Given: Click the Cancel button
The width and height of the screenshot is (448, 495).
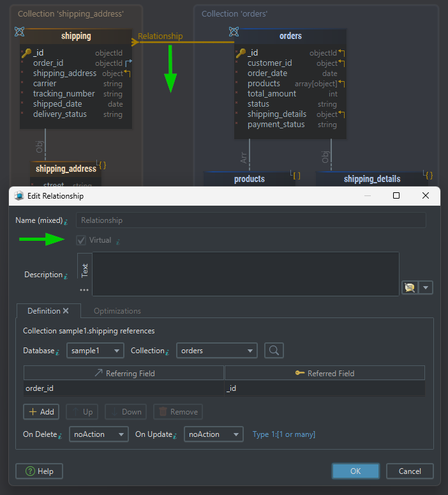Looking at the screenshot, I should (x=410, y=471).
